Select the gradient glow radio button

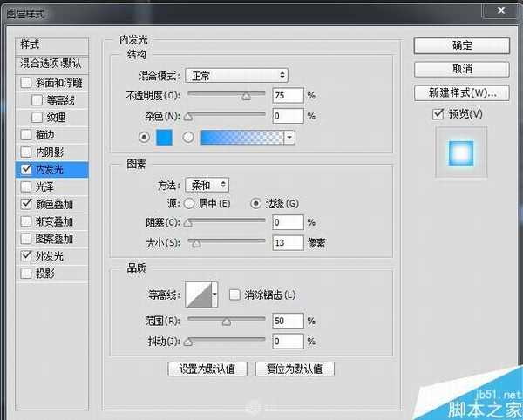(187, 137)
